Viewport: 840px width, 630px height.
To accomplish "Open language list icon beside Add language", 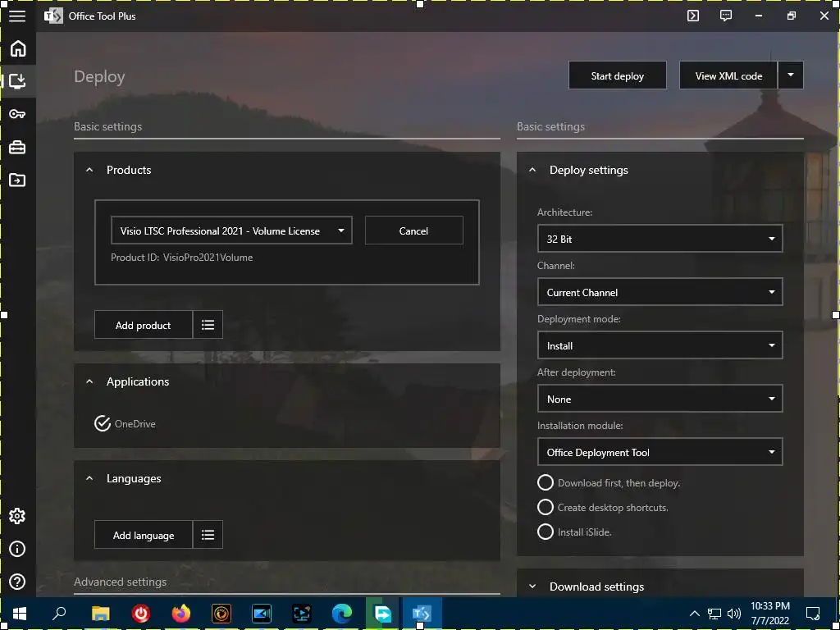I will tap(208, 535).
